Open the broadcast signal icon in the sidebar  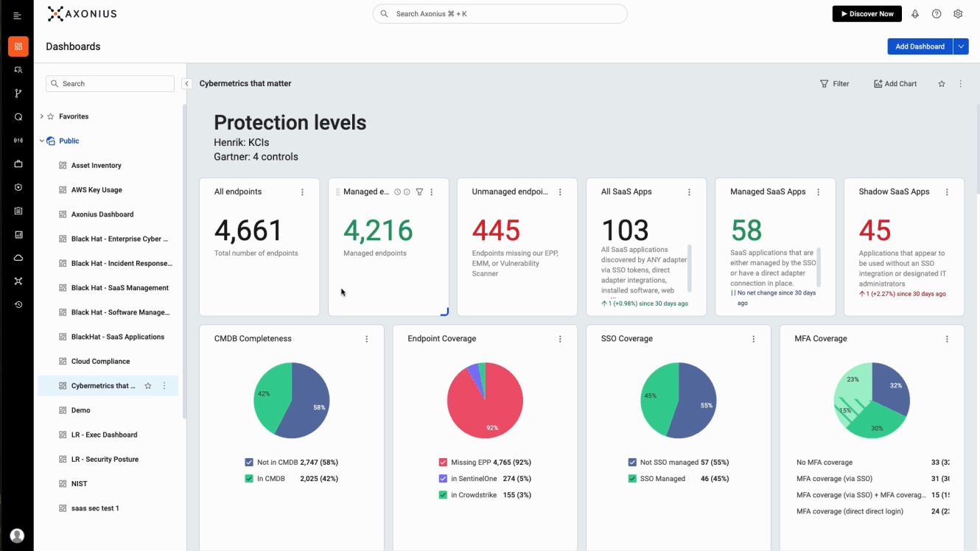[x=18, y=140]
